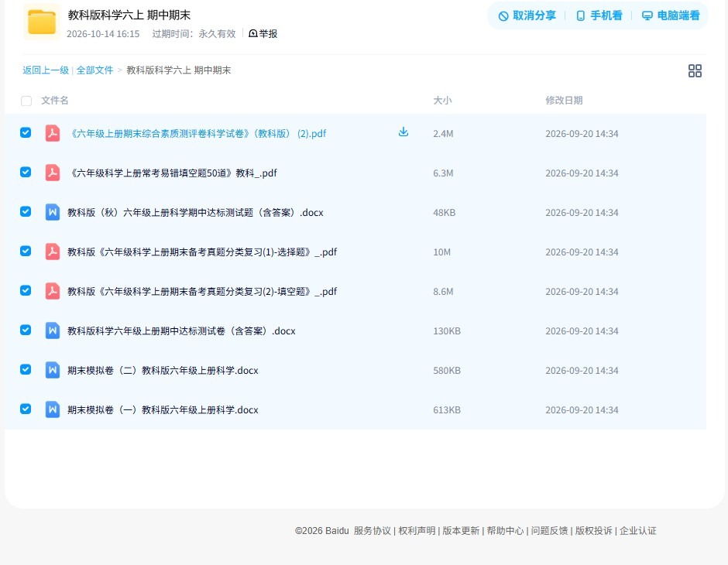The width and height of the screenshot is (728, 565).
Task: Click the 修改日期 column header
Action: pyautogui.click(x=564, y=100)
